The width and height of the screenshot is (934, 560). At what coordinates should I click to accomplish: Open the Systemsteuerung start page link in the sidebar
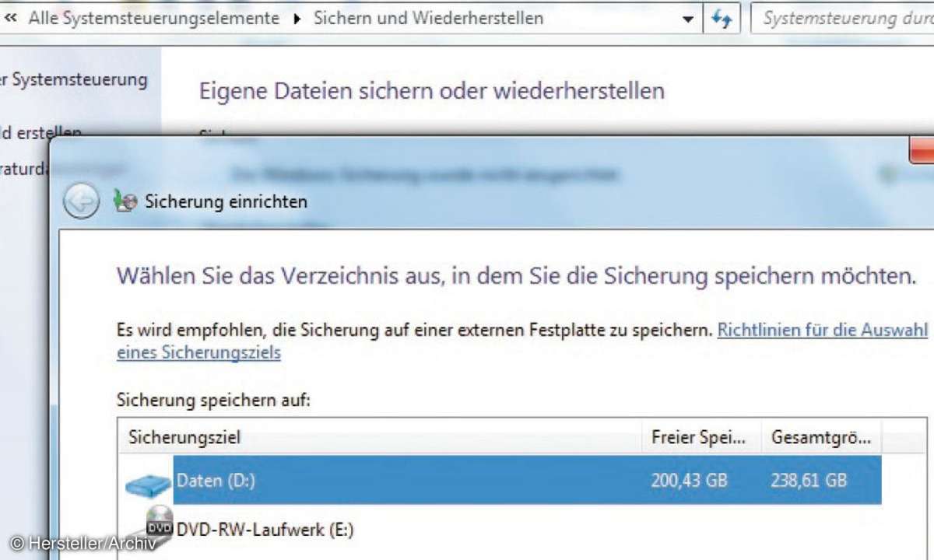pyautogui.click(x=73, y=80)
